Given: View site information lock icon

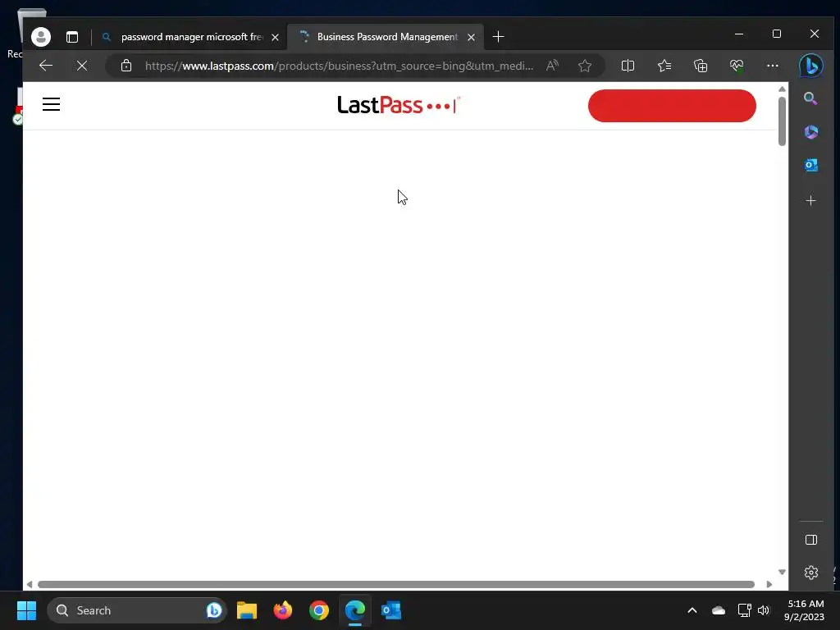Looking at the screenshot, I should 126,66.
